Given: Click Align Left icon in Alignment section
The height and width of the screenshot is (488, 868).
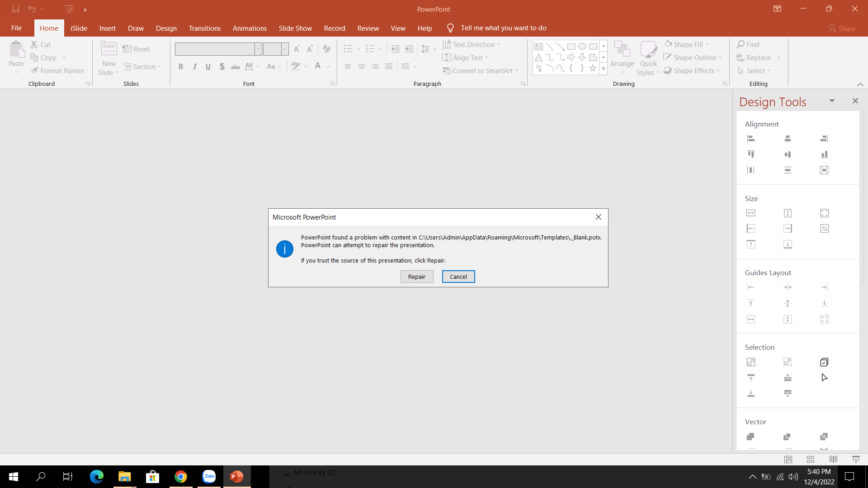Looking at the screenshot, I should (751, 139).
